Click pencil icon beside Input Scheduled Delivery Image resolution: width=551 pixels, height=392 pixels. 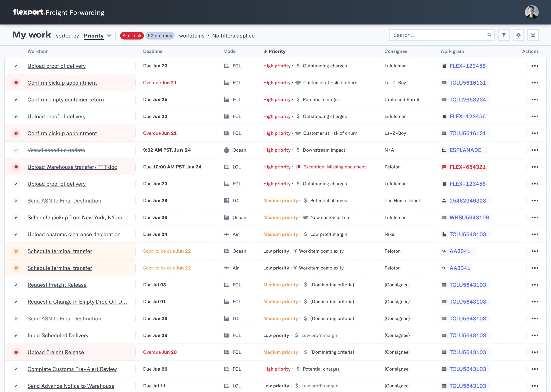pyautogui.click(x=16, y=335)
